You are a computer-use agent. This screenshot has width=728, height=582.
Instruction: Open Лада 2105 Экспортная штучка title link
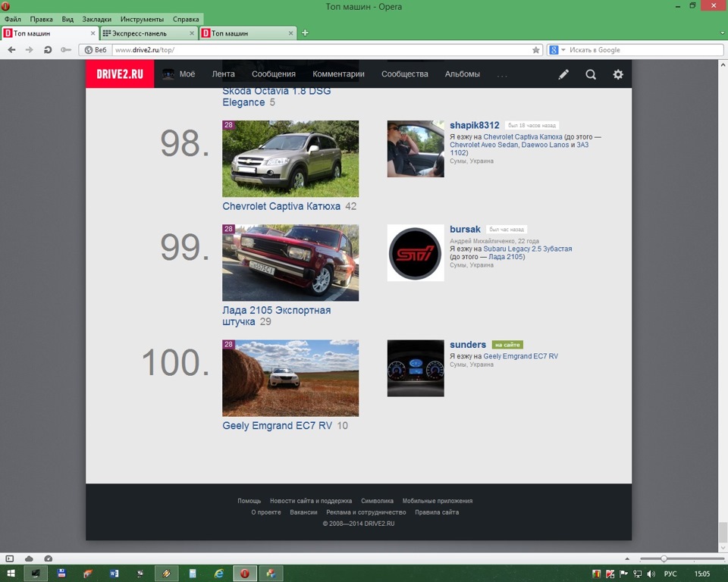[277, 315]
